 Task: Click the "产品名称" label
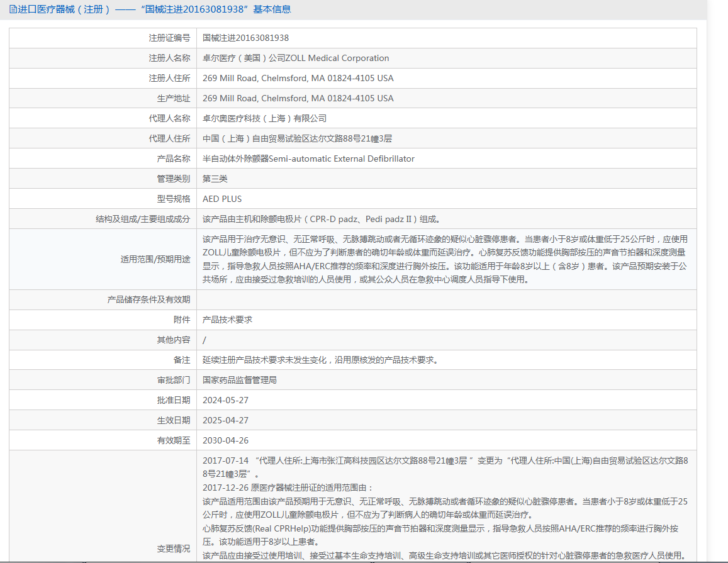click(x=174, y=159)
